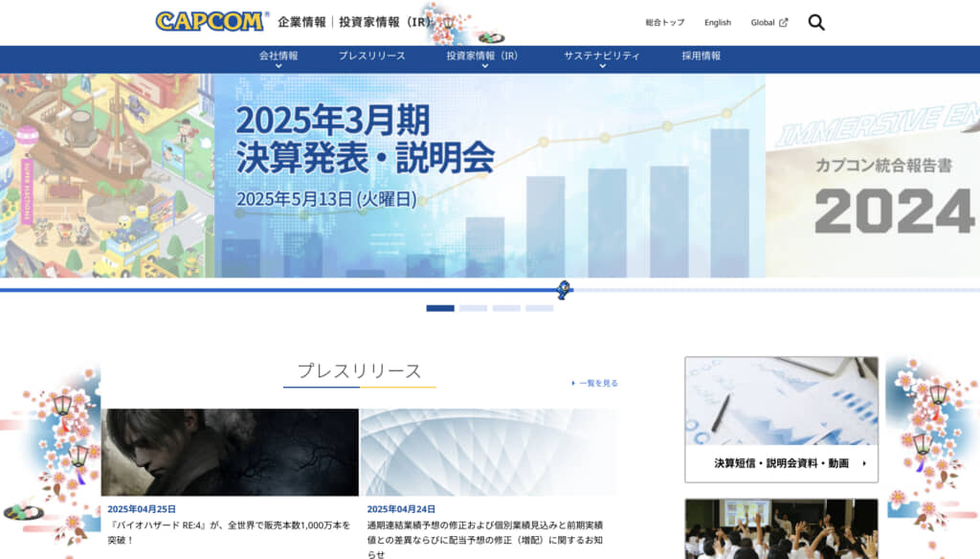
Task: Open 『バイオハザード RE:4』 press release headline
Action: pos(229,532)
